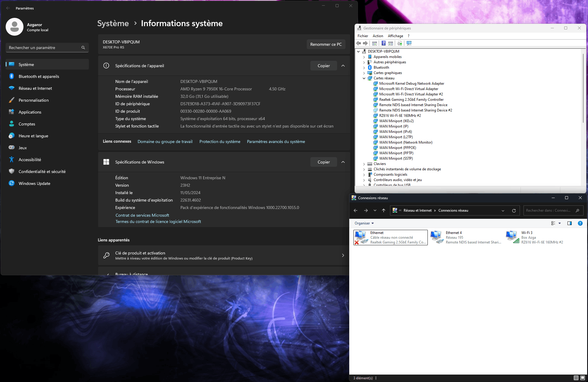Expand the Appareils mobiles tree node
The width and height of the screenshot is (588, 382).
pos(364,57)
